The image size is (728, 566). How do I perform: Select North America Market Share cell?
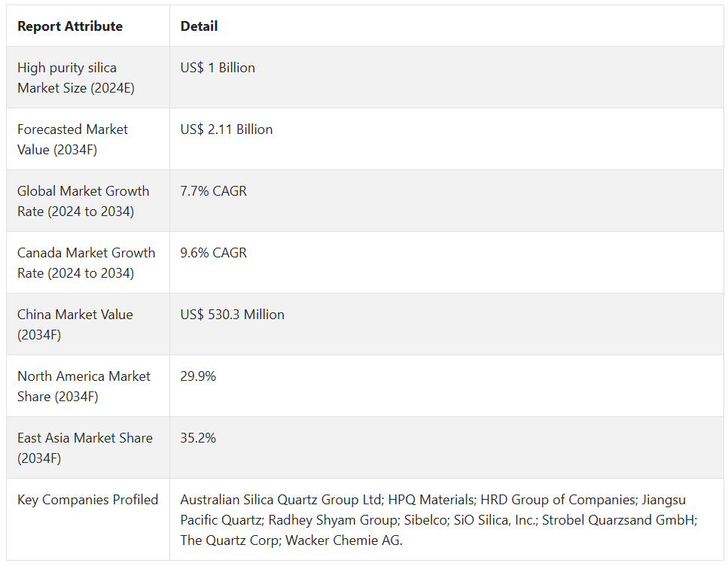(84, 386)
